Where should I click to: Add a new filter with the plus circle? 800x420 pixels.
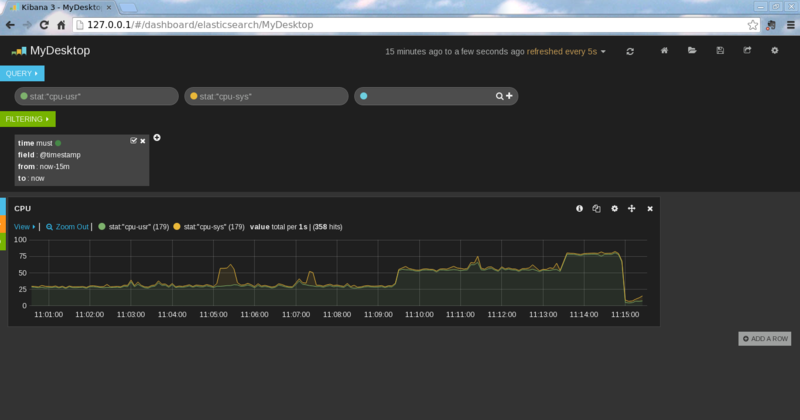click(x=157, y=138)
